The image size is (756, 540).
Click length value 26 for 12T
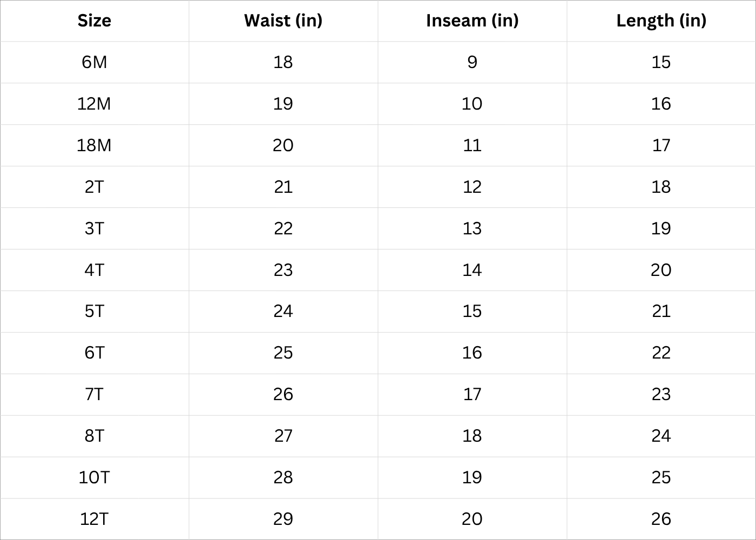[661, 519]
